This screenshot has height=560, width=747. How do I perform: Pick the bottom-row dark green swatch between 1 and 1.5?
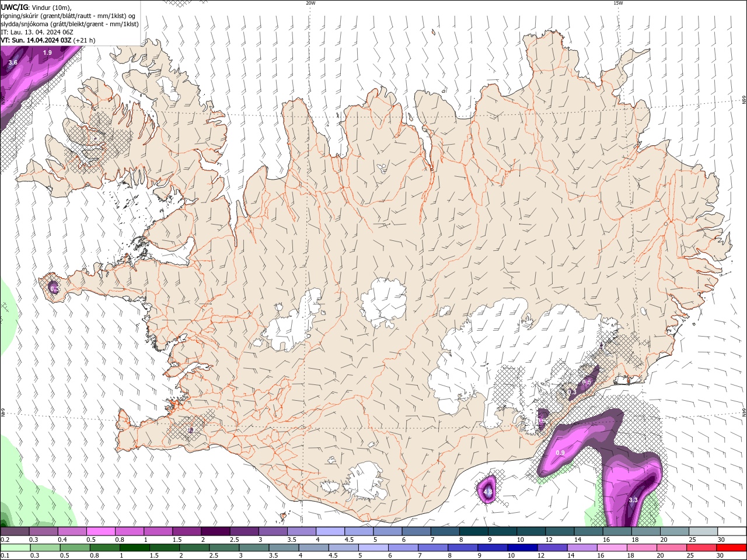click(x=135, y=548)
